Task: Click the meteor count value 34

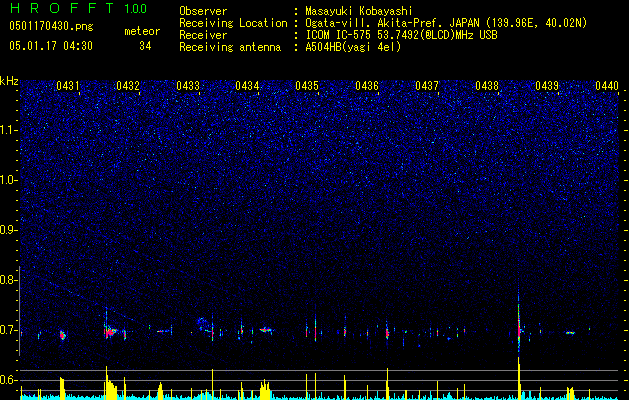Action: [145, 46]
